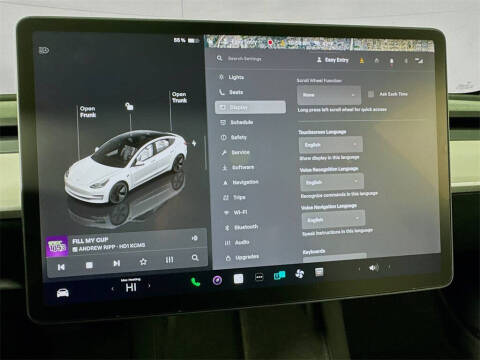Tap the speaker volume icon

(374, 268)
